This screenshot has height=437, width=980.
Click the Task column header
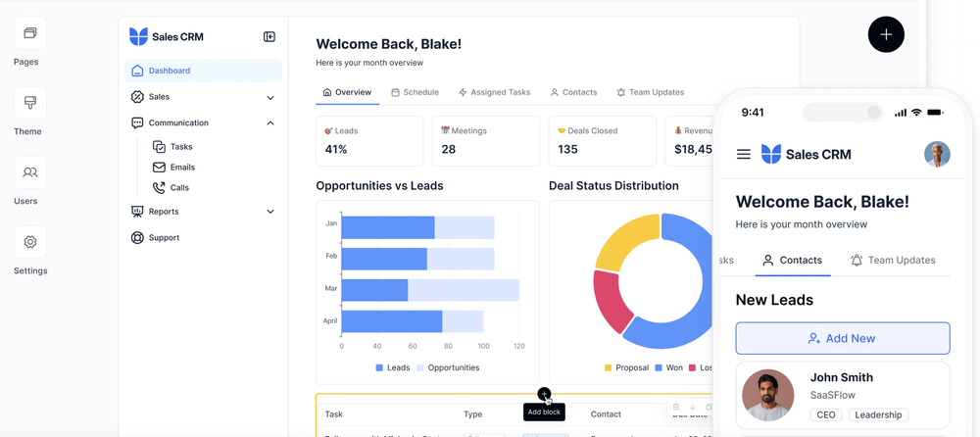[334, 413]
